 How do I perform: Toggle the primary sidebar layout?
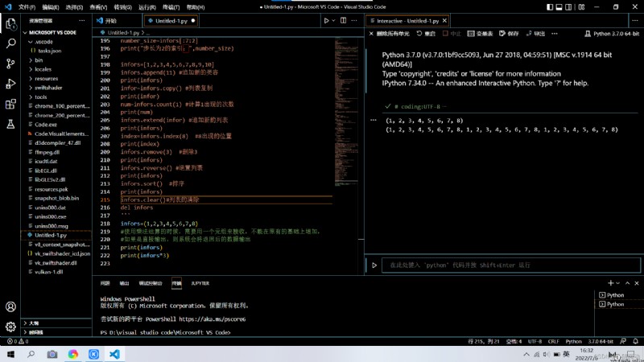(x=550, y=7)
